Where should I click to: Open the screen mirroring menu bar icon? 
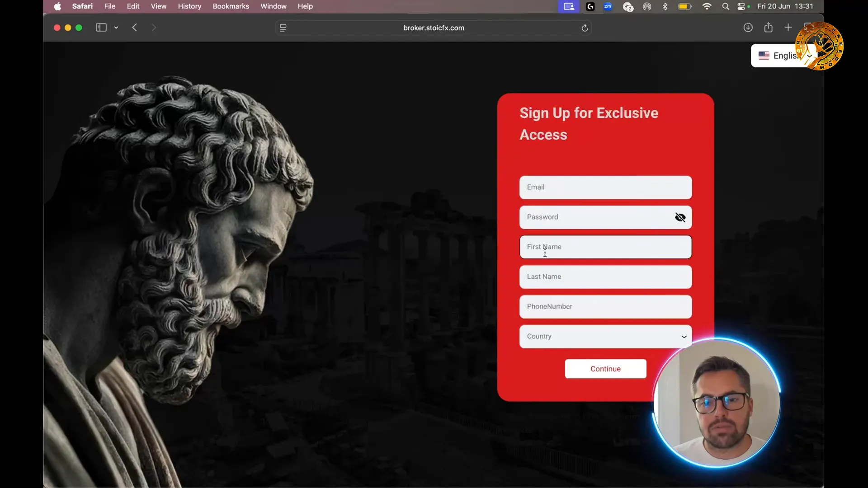point(569,6)
